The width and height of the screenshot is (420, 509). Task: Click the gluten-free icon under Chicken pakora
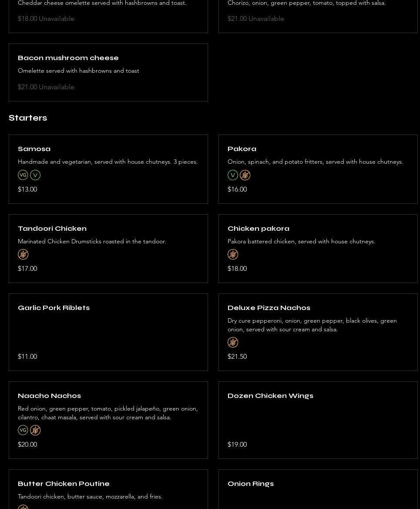(233, 254)
